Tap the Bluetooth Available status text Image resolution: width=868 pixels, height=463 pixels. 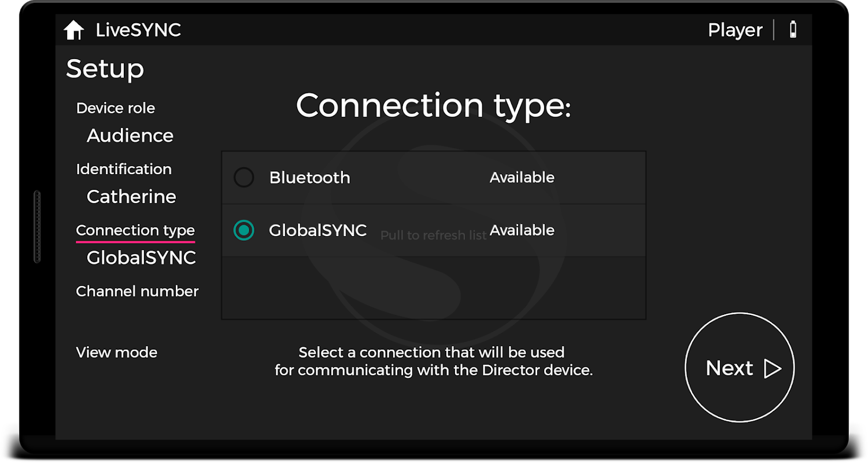tap(522, 177)
